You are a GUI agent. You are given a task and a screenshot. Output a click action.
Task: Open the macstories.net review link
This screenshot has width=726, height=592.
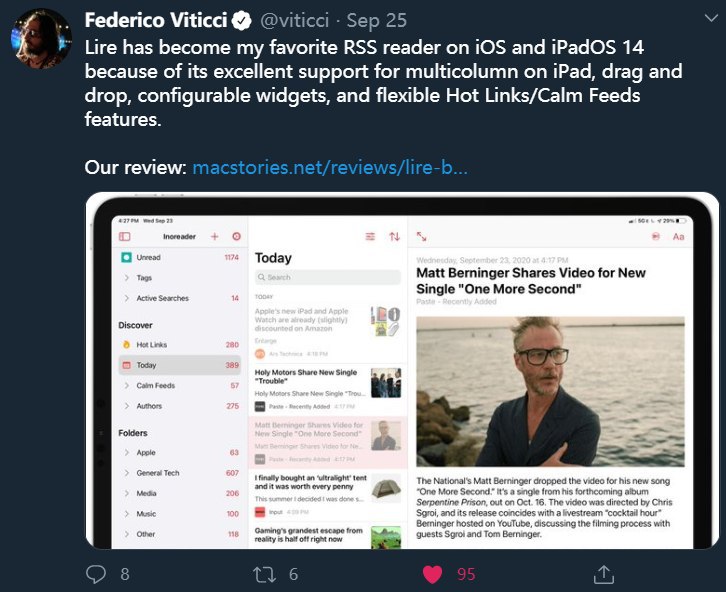pyautogui.click(x=330, y=167)
